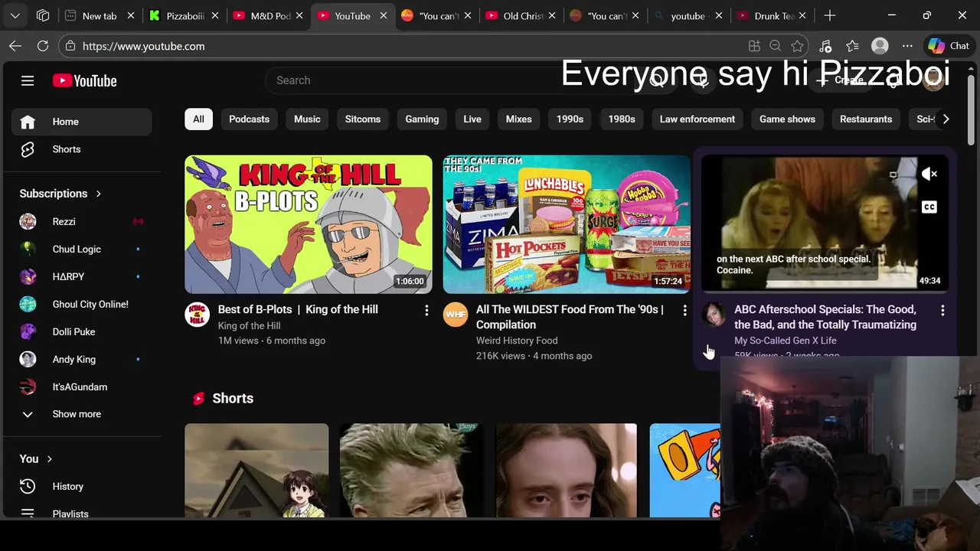The image size is (980, 551).
Task: Open HΔRPY channel subscription
Action: pos(81,276)
